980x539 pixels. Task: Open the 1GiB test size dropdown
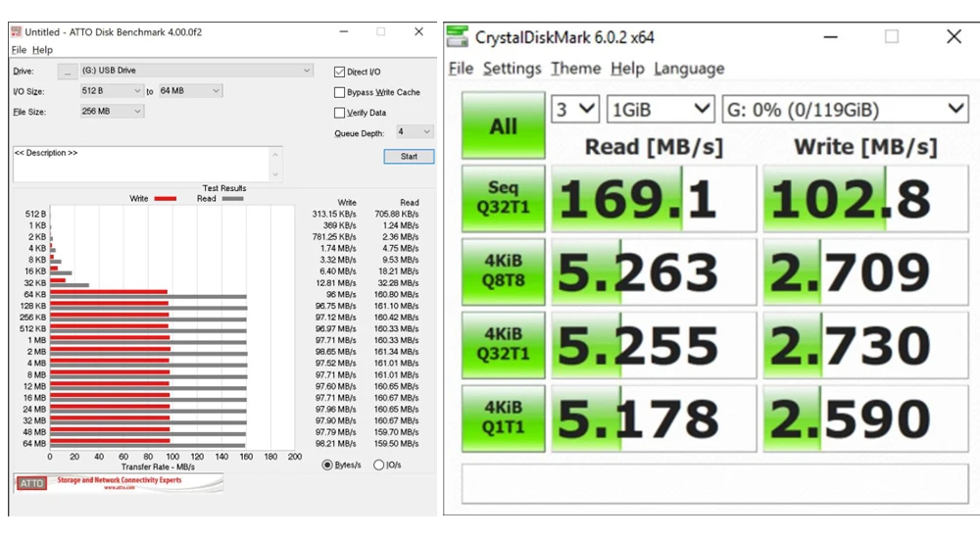(661, 110)
